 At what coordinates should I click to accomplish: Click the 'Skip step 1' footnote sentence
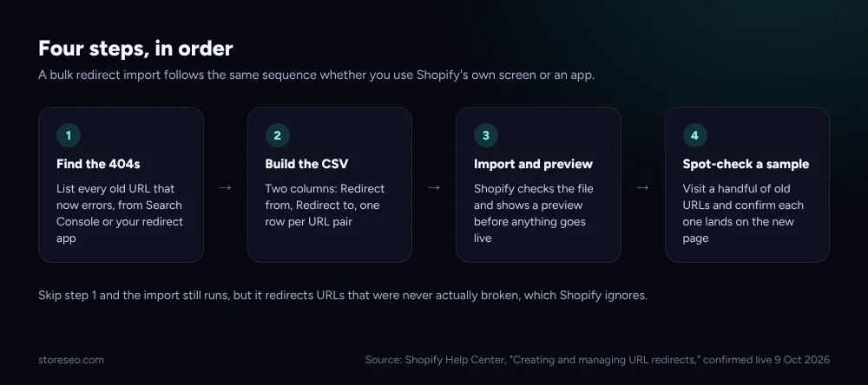pos(343,296)
